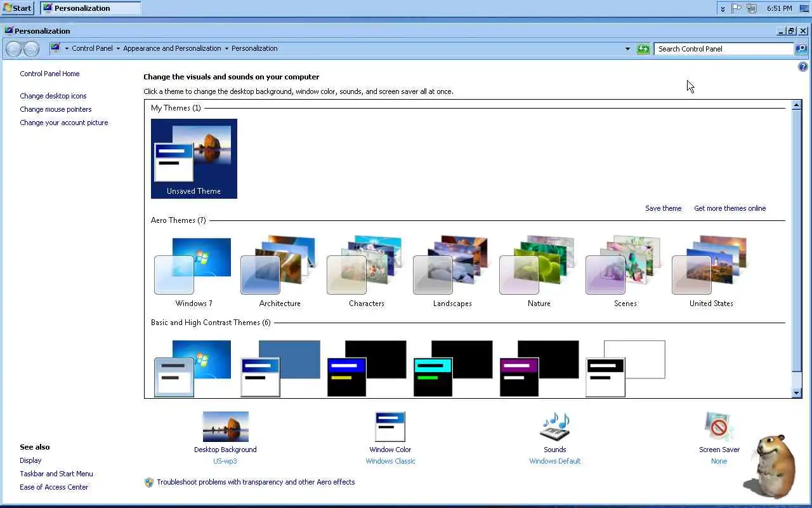Viewport: 812px width, 508px height.
Task: Click Personalization in the breadcrumb
Action: pos(254,48)
